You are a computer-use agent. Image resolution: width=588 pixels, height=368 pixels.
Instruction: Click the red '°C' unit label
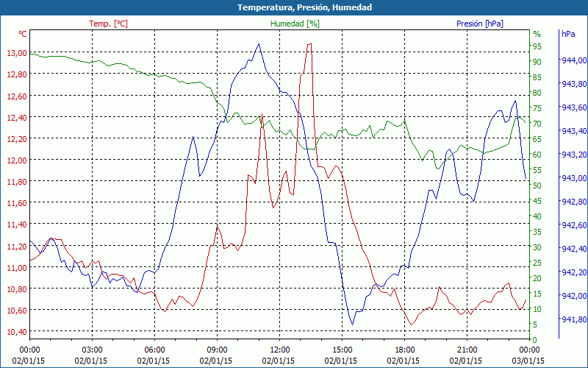[23, 34]
